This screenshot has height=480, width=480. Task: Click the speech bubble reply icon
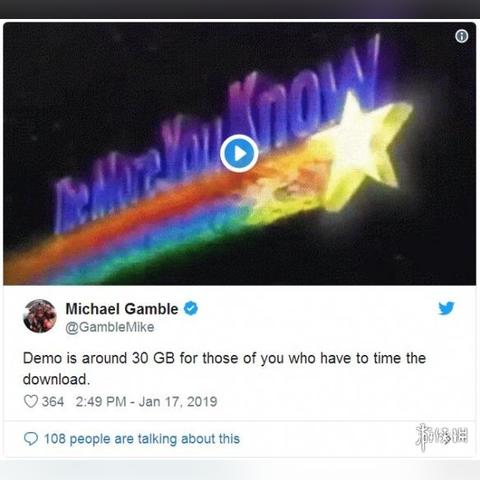click(x=31, y=439)
